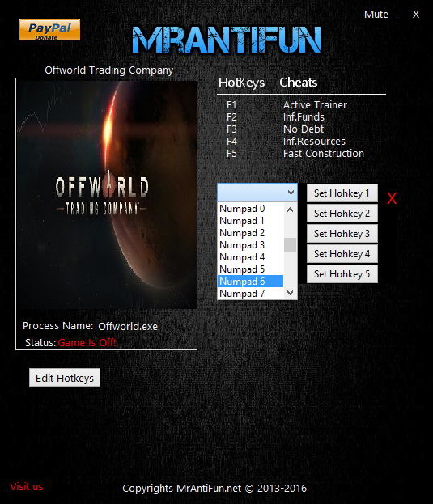The height and width of the screenshot is (504, 433).
Task: Click Set Hohkey 3 button
Action: 342,234
